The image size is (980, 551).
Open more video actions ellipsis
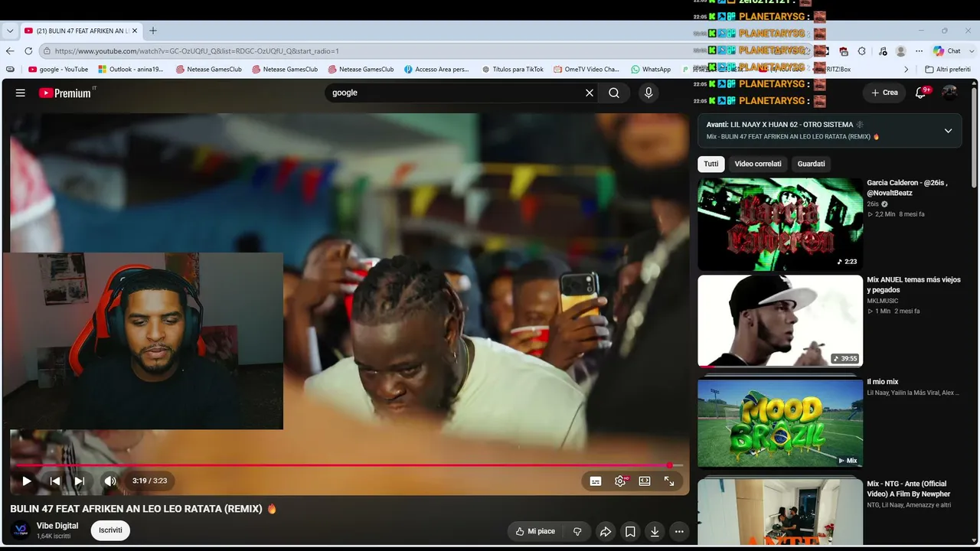click(x=679, y=531)
